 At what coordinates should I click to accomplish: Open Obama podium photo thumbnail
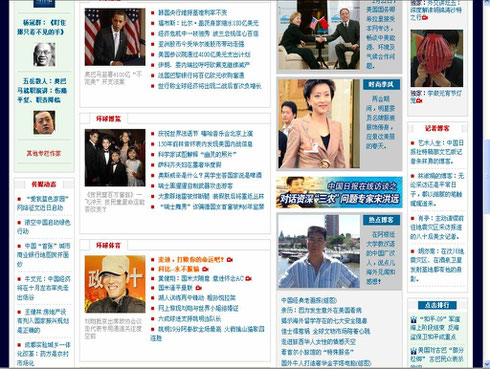[x=115, y=37]
